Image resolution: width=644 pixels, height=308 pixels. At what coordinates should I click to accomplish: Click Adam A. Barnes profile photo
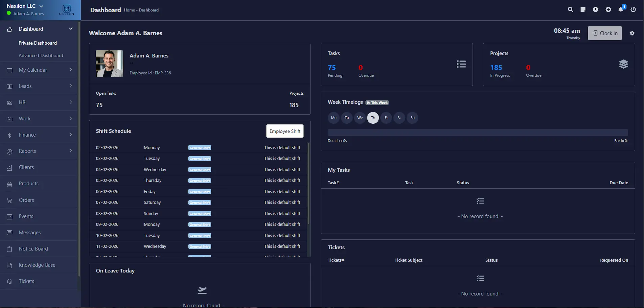tap(109, 64)
